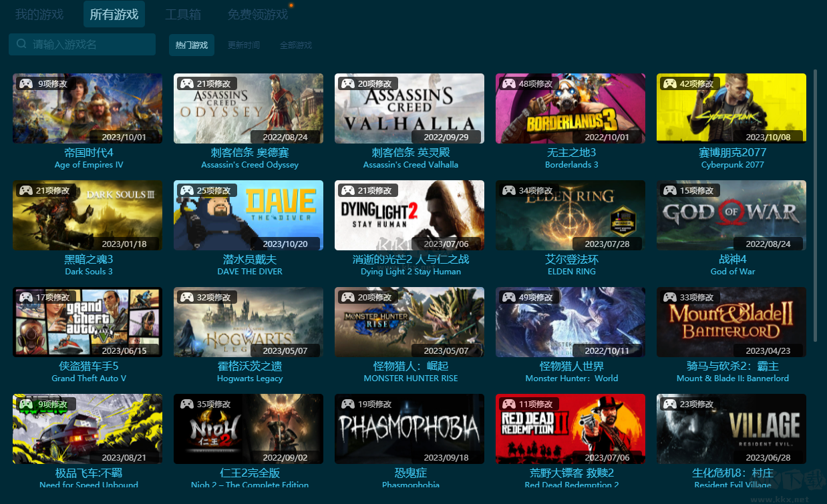Open Elden Ring cover image
827x504 pixels.
[x=570, y=215]
